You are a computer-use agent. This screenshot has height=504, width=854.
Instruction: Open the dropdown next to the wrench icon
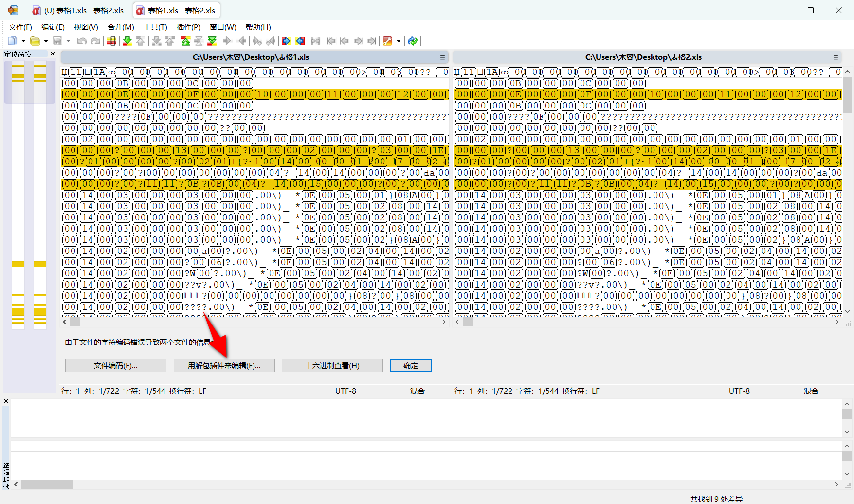coord(398,41)
